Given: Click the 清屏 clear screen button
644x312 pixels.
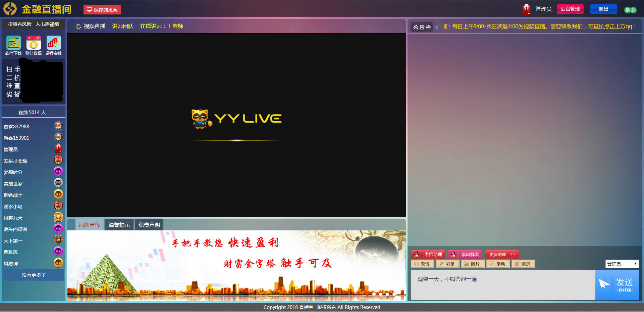Looking at the screenshot, I should 523,264.
